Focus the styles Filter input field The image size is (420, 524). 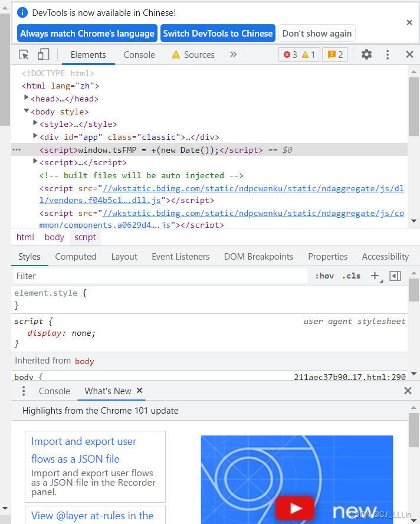(x=160, y=276)
